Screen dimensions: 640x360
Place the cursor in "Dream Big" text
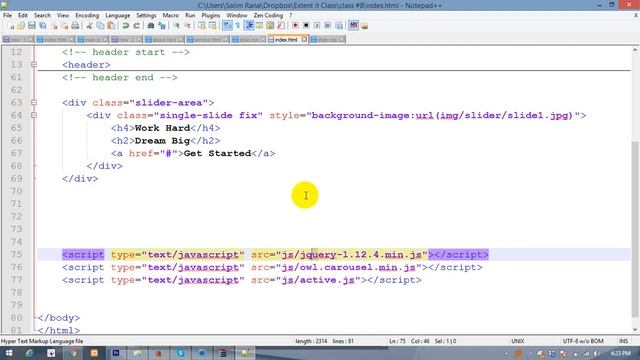pyautogui.click(x=162, y=141)
